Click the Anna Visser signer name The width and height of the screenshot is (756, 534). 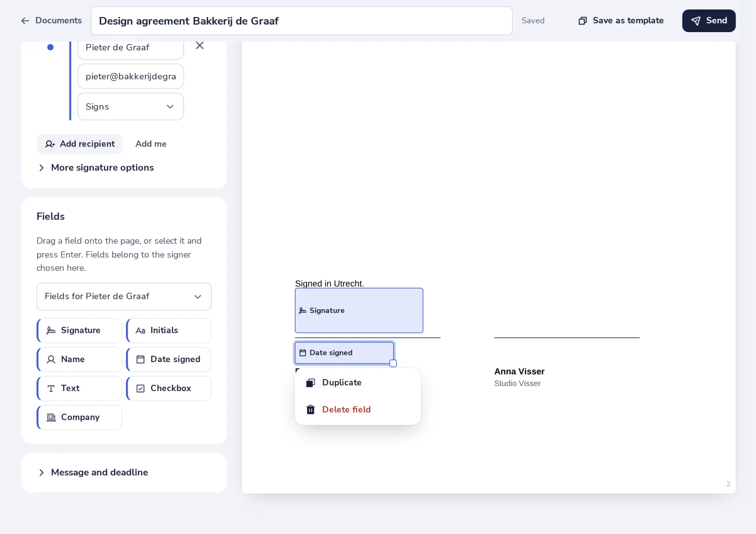coord(519,372)
